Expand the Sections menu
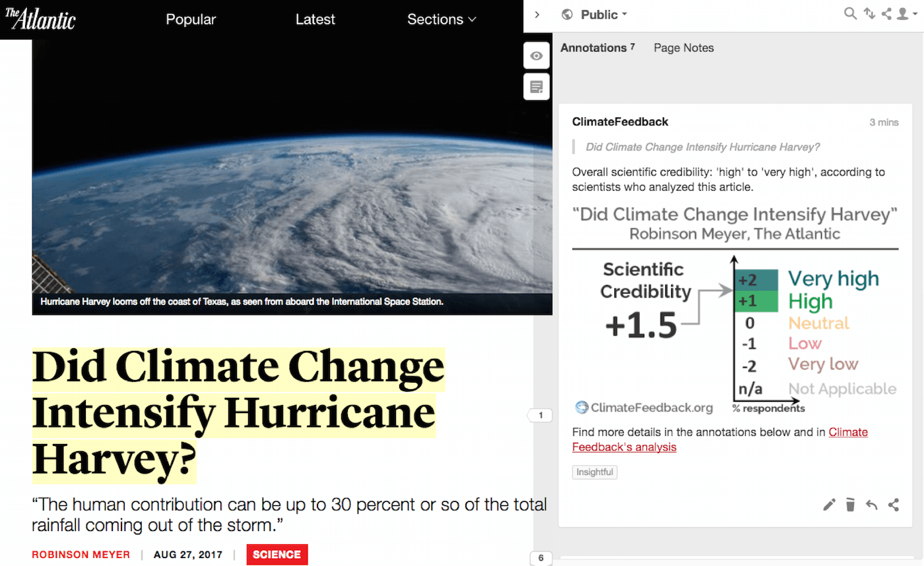This screenshot has height=566, width=924. tap(442, 19)
